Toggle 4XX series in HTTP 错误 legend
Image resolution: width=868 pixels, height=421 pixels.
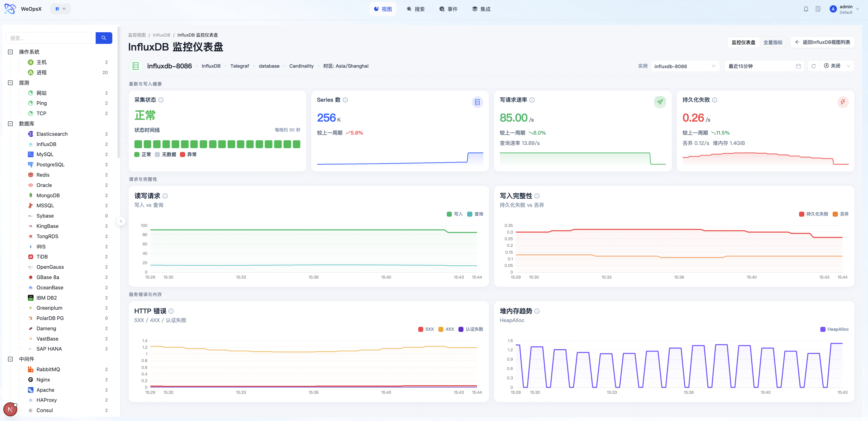[446, 329]
